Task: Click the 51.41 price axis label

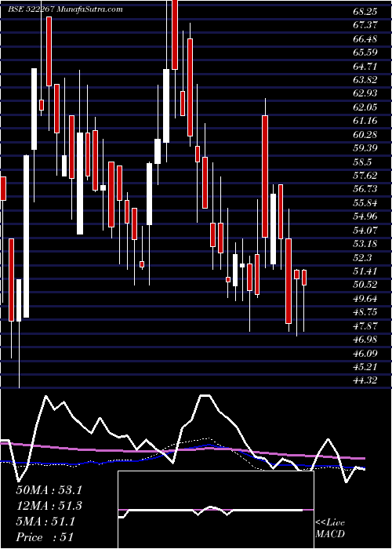Action: click(365, 271)
